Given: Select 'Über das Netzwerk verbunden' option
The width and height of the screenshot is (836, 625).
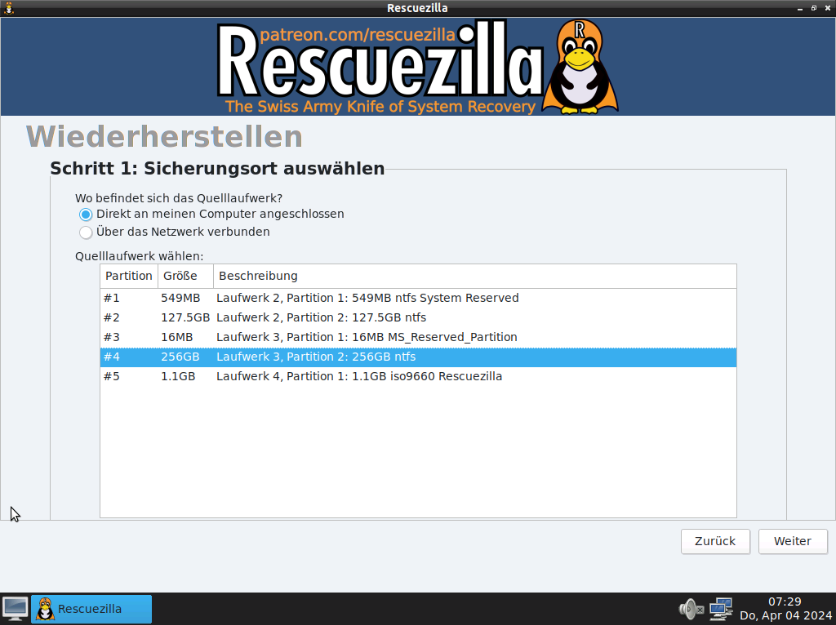Looking at the screenshot, I should coord(86,232).
